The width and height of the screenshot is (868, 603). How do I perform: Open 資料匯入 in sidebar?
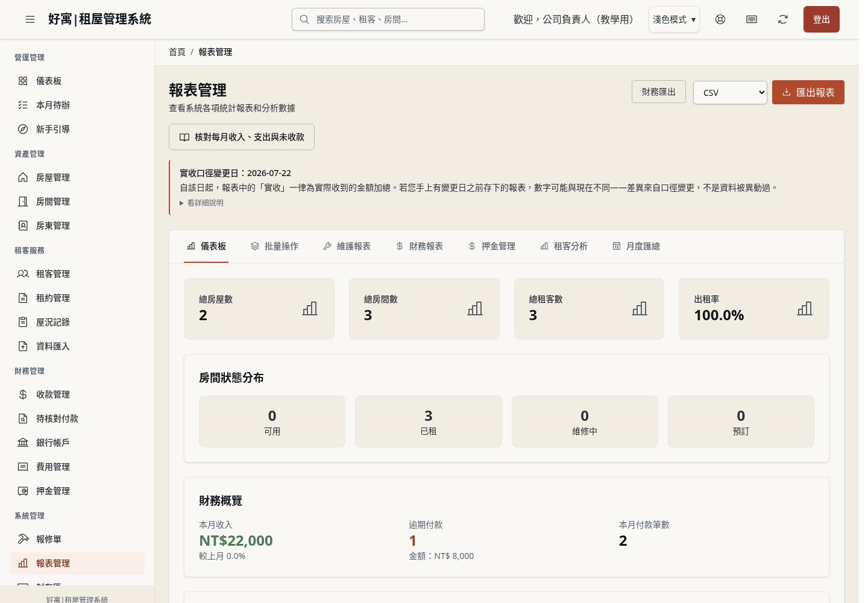(77, 346)
